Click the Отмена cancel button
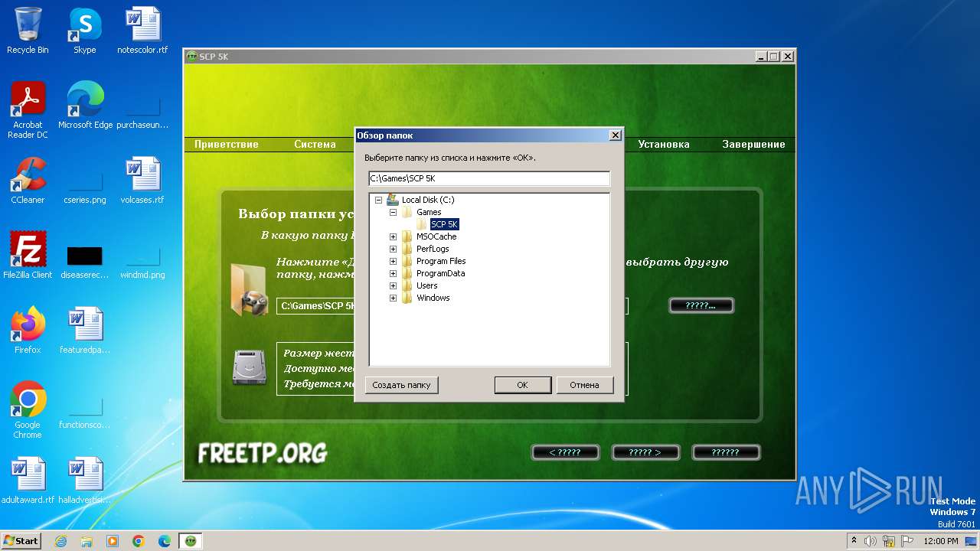This screenshot has height=551, width=980. click(x=584, y=385)
